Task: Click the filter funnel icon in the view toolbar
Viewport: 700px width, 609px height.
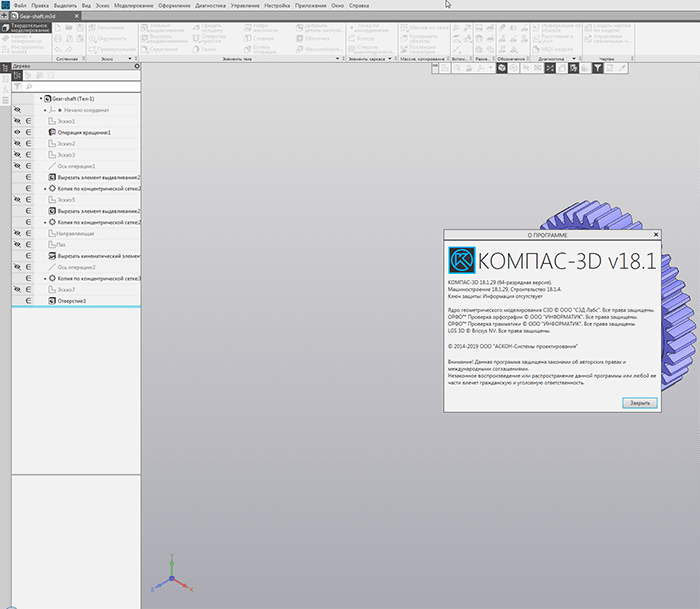Action: pos(599,67)
